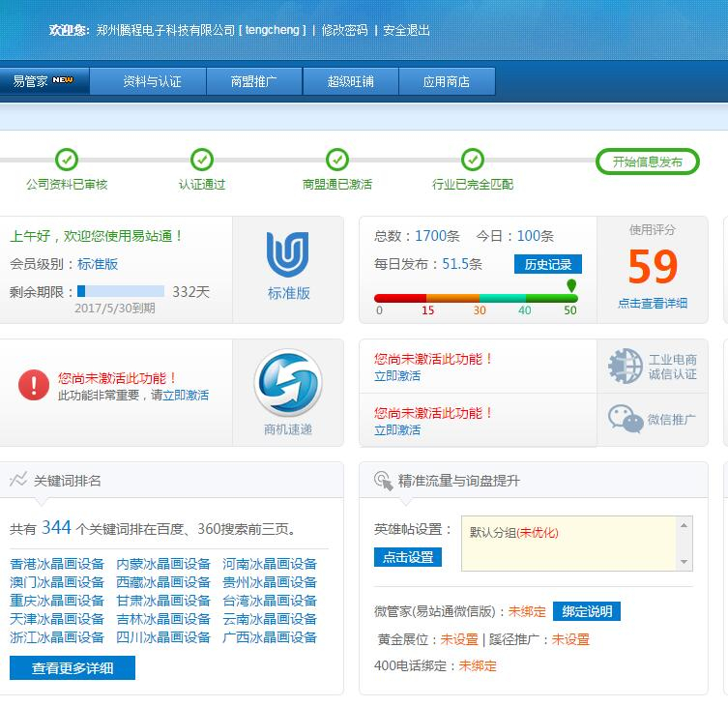The image size is (728, 707).
Task: Click scroll up arrow in 英雄帖设置 box
Action: [x=684, y=525]
